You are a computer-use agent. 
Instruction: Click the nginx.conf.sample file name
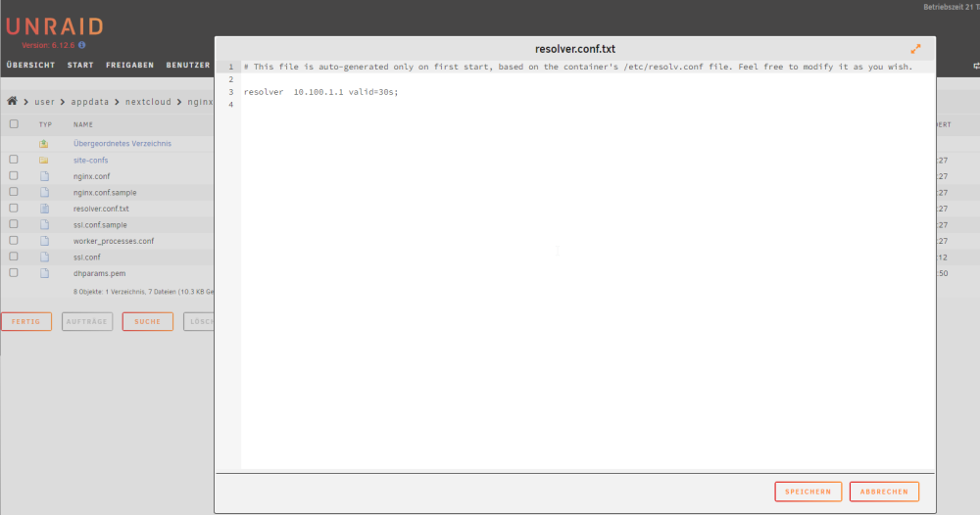[105, 193]
